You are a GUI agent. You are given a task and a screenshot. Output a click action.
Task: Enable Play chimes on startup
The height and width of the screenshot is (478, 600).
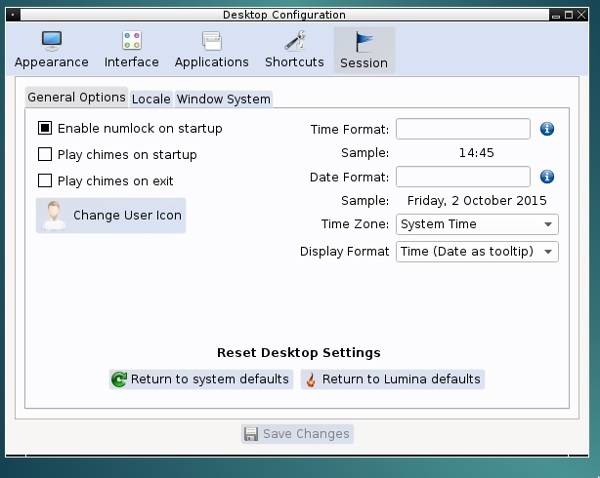tap(45, 155)
